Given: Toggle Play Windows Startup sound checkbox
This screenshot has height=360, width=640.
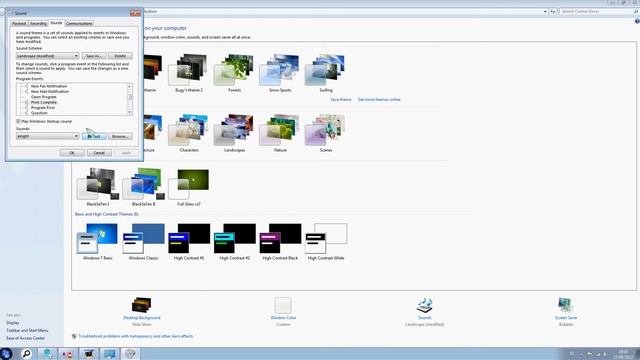Looking at the screenshot, I should click(x=18, y=121).
